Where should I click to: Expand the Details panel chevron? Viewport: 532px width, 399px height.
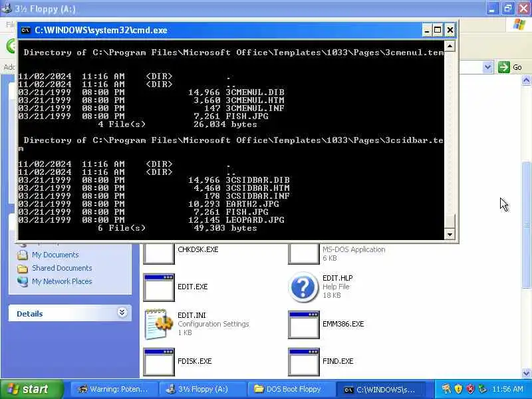(122, 312)
